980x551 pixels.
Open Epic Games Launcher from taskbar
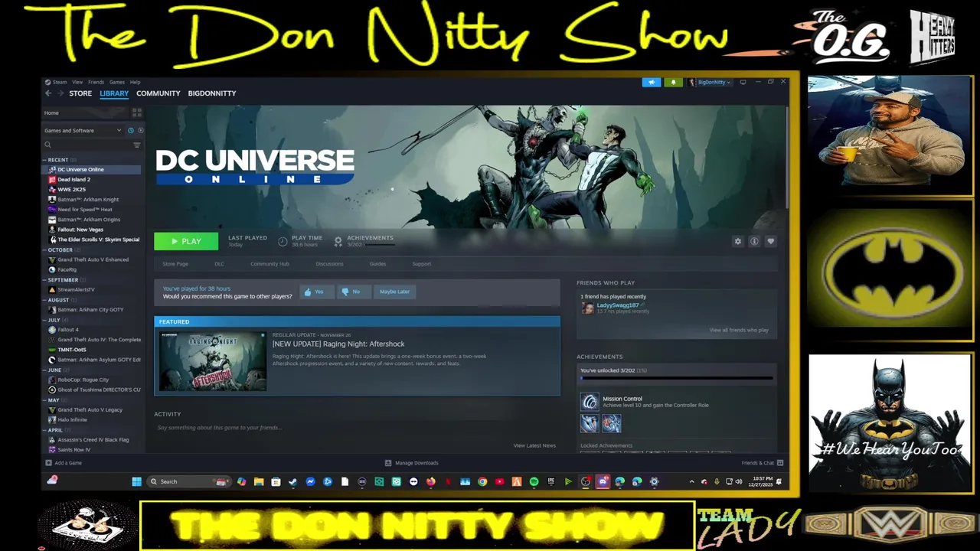pos(550,481)
